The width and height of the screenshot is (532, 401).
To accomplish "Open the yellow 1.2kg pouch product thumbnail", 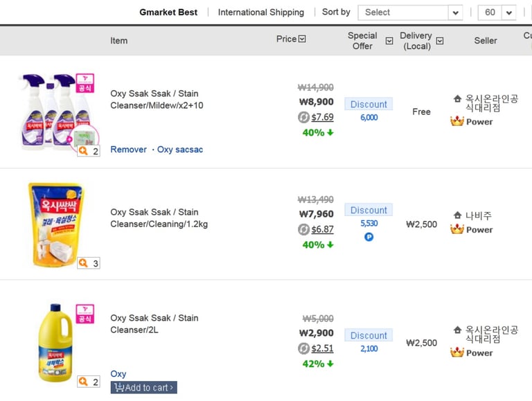I will click(56, 223).
